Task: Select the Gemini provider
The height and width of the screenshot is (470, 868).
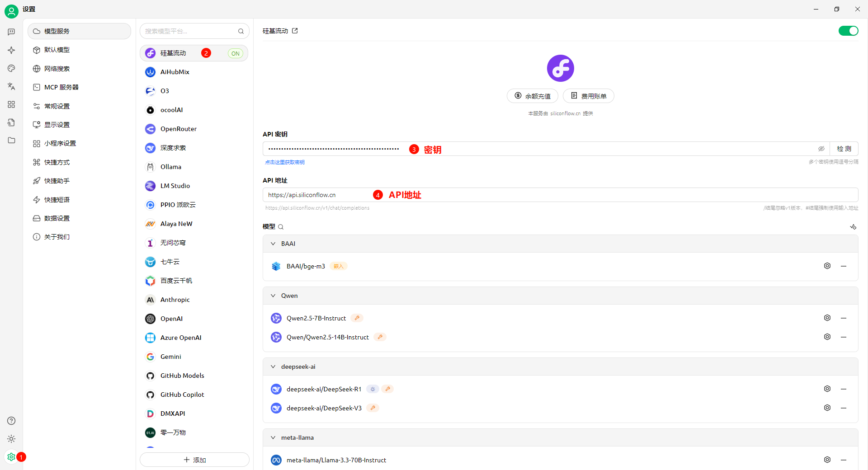Action: pyautogui.click(x=194, y=357)
